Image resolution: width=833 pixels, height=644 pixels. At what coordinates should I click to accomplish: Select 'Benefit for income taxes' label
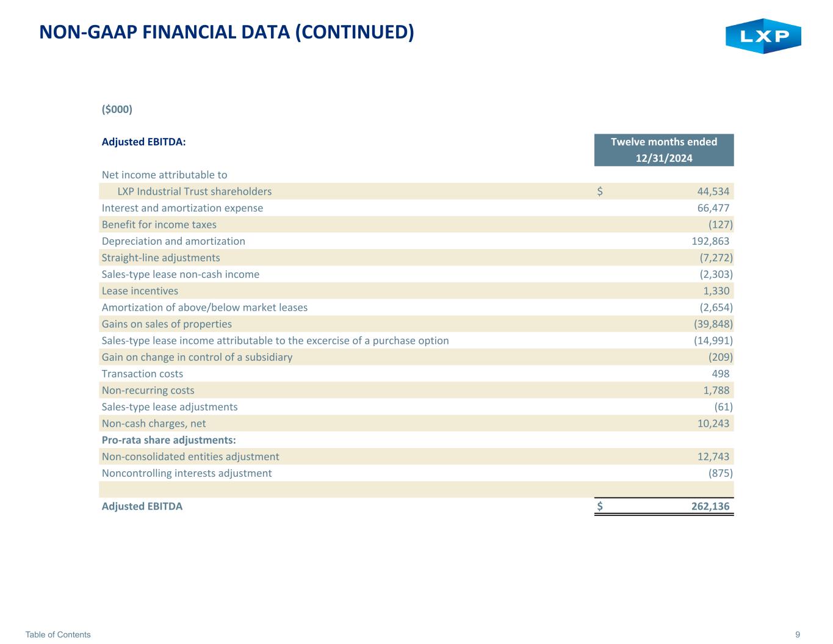point(159,224)
